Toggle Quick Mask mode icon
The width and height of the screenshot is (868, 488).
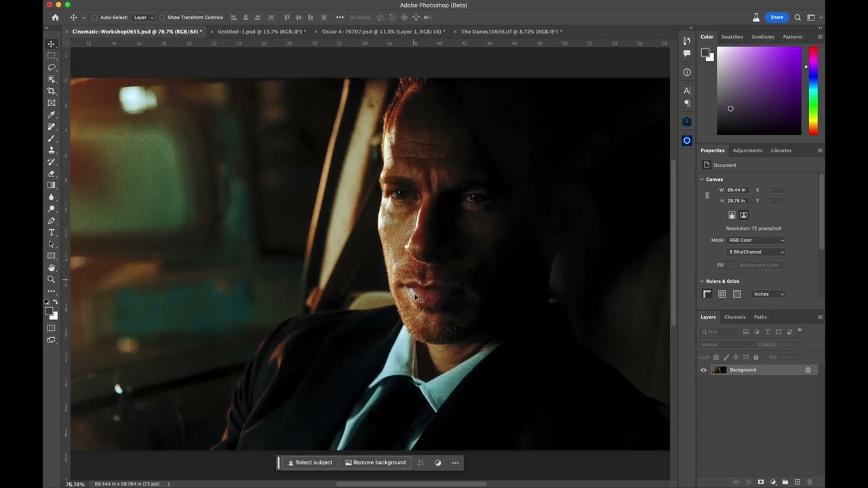click(51, 328)
